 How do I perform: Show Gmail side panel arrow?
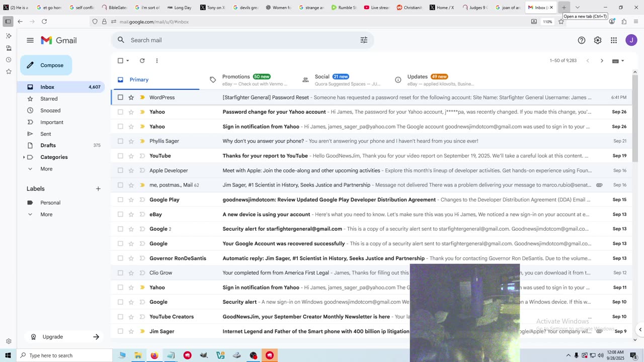(x=640, y=330)
